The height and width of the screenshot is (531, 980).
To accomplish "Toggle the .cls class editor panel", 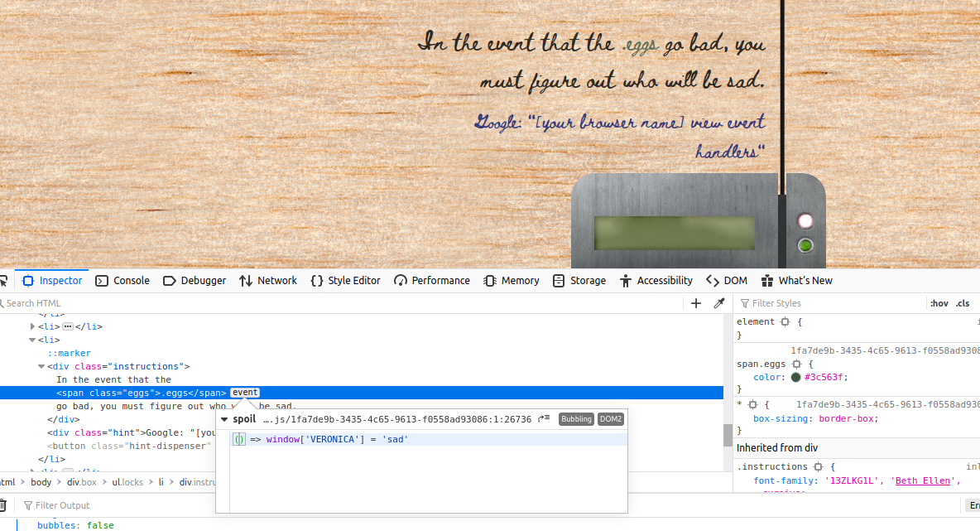I will 963,303.
